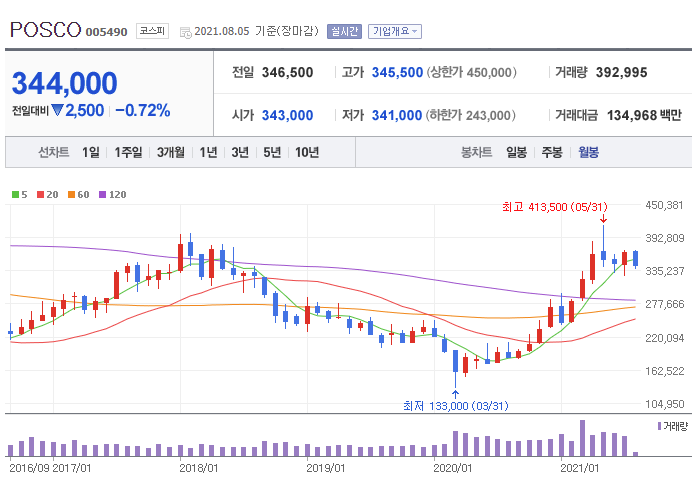Click the low price value 341,000
The height and width of the screenshot is (485, 692).
(x=397, y=116)
